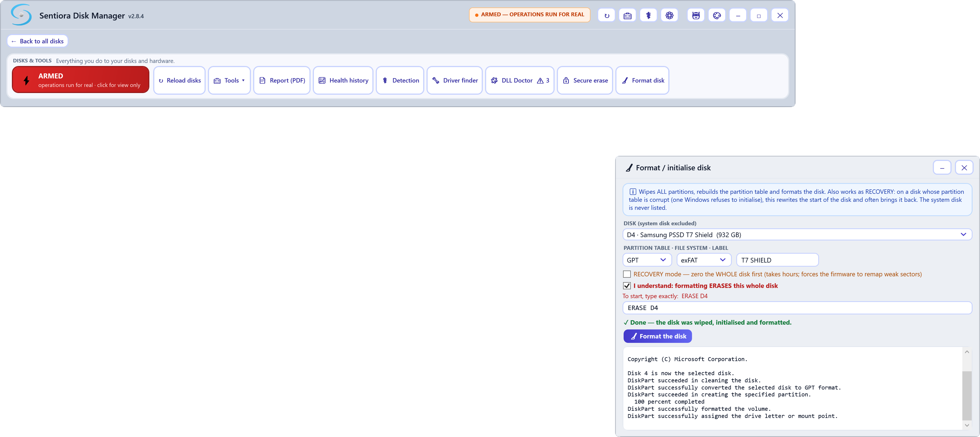This screenshot has height=437, width=980.
Task: Open settings gear icon in title bar
Action: [x=669, y=15]
